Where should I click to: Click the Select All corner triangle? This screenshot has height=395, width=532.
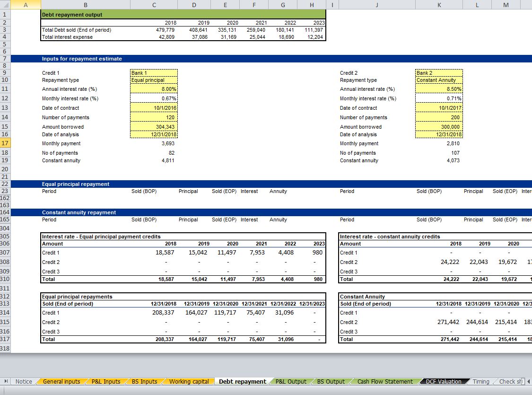pyautogui.click(x=5, y=5)
